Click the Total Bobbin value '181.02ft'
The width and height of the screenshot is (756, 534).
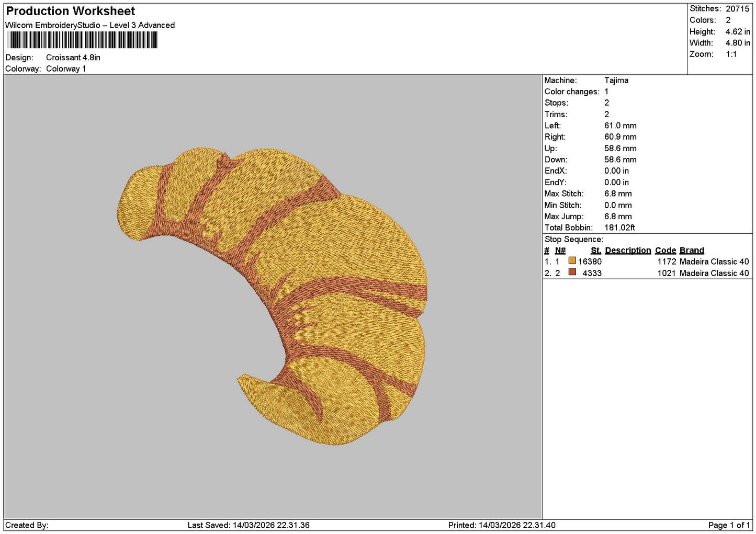pos(620,228)
